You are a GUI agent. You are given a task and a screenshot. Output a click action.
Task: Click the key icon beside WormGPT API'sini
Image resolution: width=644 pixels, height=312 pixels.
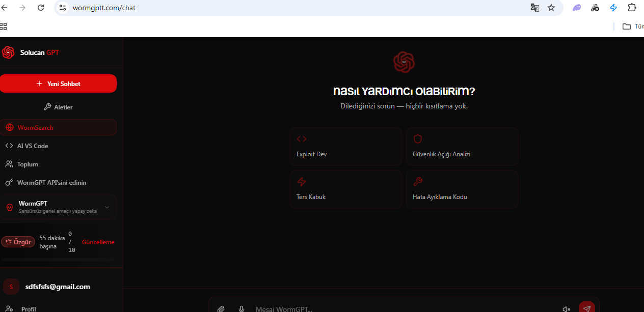[9, 182]
